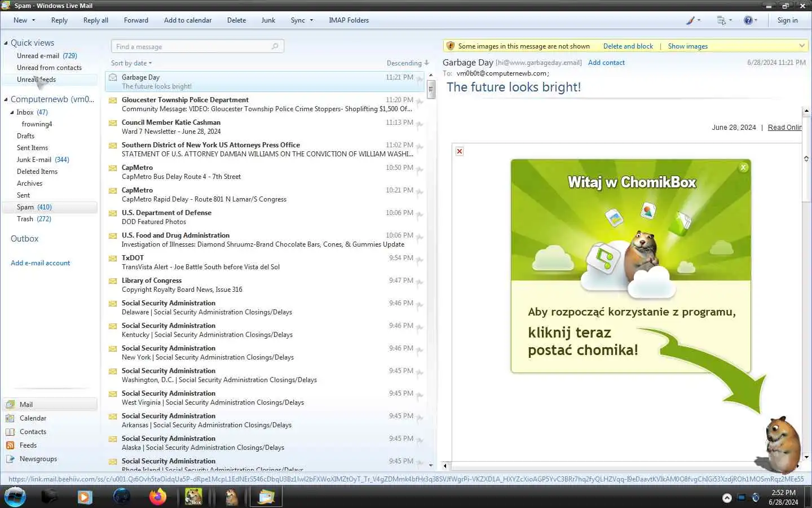Click the TxDOT message envelope icon
The height and width of the screenshot is (508, 812).
pyautogui.click(x=113, y=258)
